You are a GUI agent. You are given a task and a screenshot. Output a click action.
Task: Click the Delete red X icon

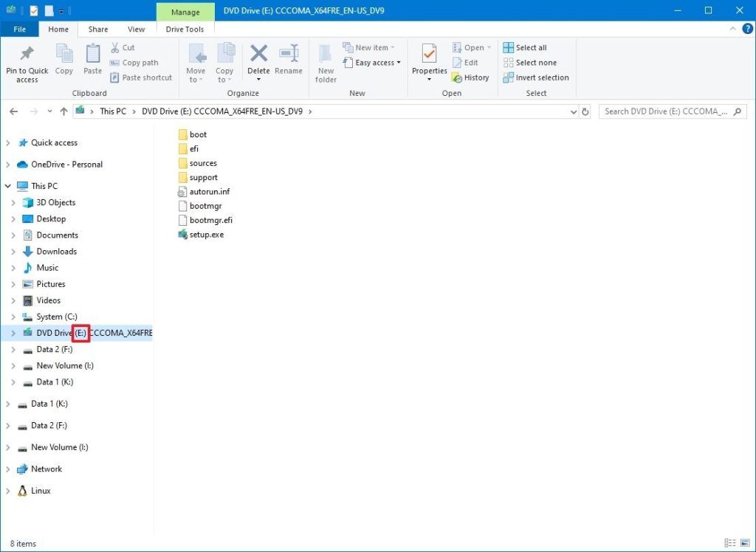point(259,54)
